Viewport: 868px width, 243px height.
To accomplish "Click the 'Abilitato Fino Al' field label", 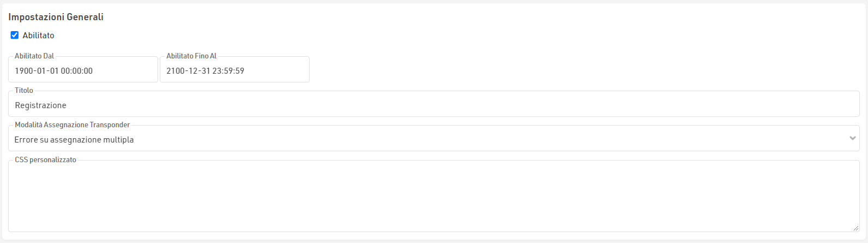I will tap(191, 56).
